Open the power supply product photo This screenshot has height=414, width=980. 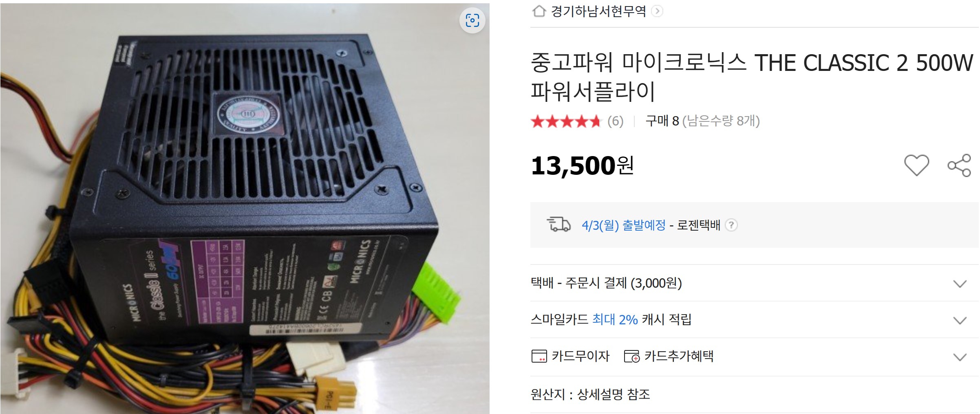[245, 209]
